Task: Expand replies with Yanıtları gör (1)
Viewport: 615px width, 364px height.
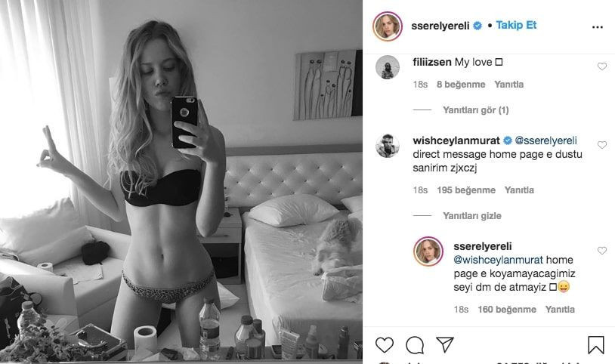Action: tap(475, 110)
